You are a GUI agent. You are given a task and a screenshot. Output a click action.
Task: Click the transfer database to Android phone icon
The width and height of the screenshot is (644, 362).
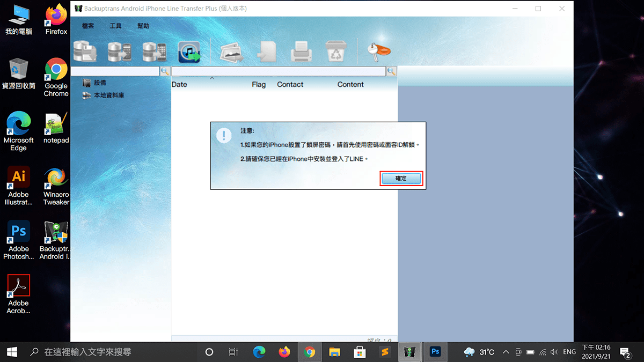click(x=120, y=51)
